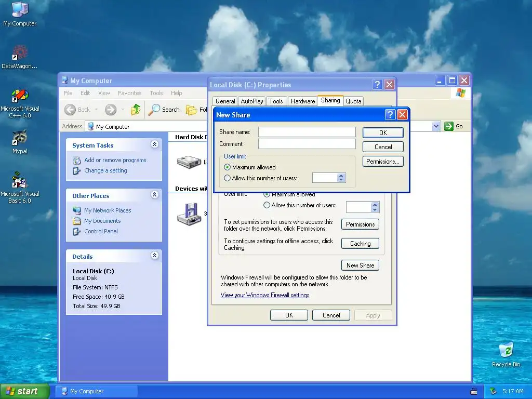Click the Folders toolbar icon
The height and width of the screenshot is (399, 532).
pos(191,110)
